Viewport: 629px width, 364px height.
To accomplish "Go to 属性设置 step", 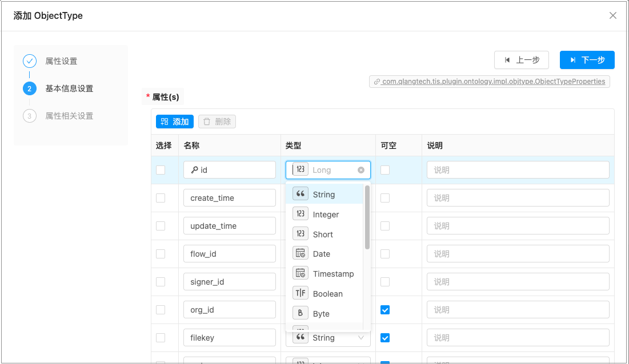I will click(61, 61).
